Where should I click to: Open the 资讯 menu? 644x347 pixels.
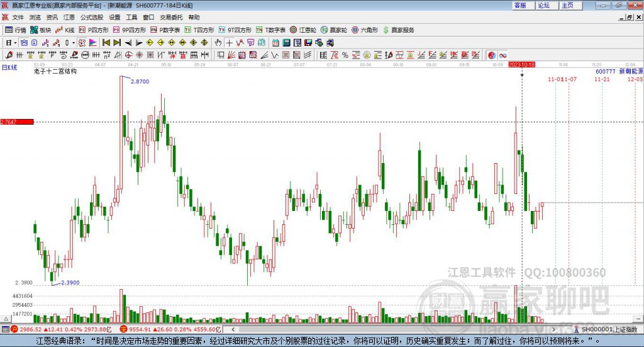tap(52, 17)
